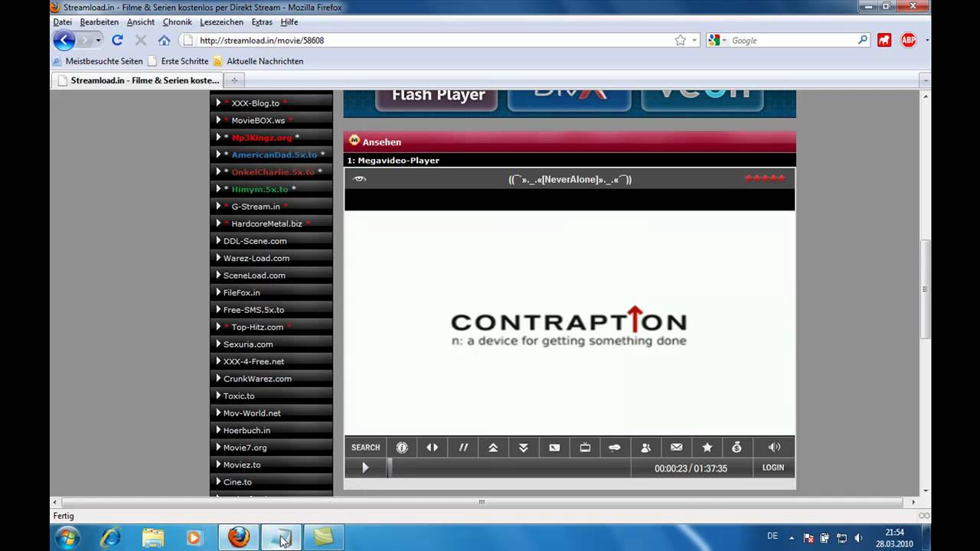Show hidden tray icons arrow

pyautogui.click(x=792, y=538)
